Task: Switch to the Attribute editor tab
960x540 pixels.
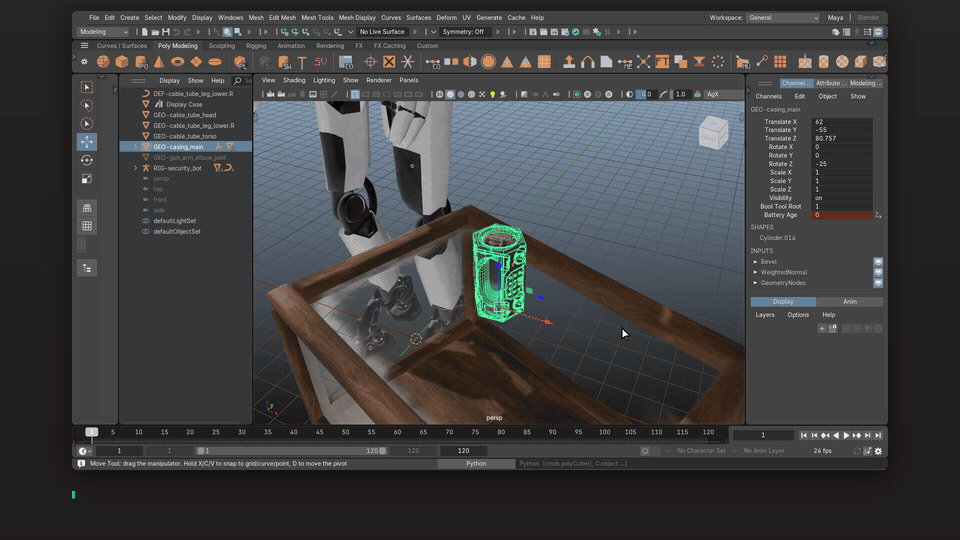Action: (831, 83)
